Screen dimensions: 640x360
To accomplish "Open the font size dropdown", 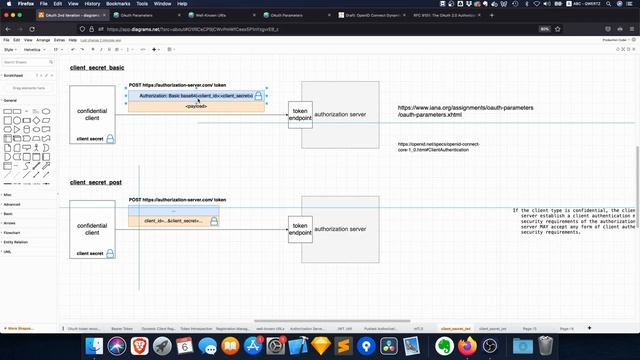I will [x=58, y=50].
